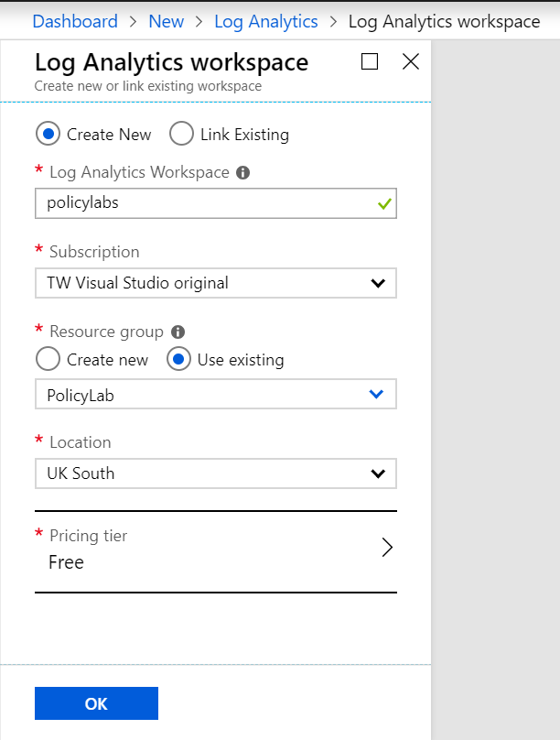Go to Dashboard in the breadcrumb
This screenshot has width=560, height=740.
point(75,21)
